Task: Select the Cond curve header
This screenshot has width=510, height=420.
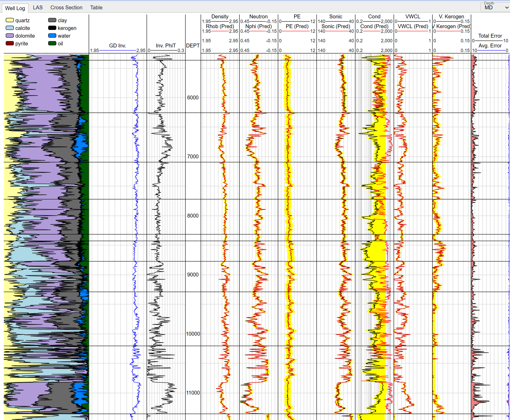Action: [x=374, y=16]
